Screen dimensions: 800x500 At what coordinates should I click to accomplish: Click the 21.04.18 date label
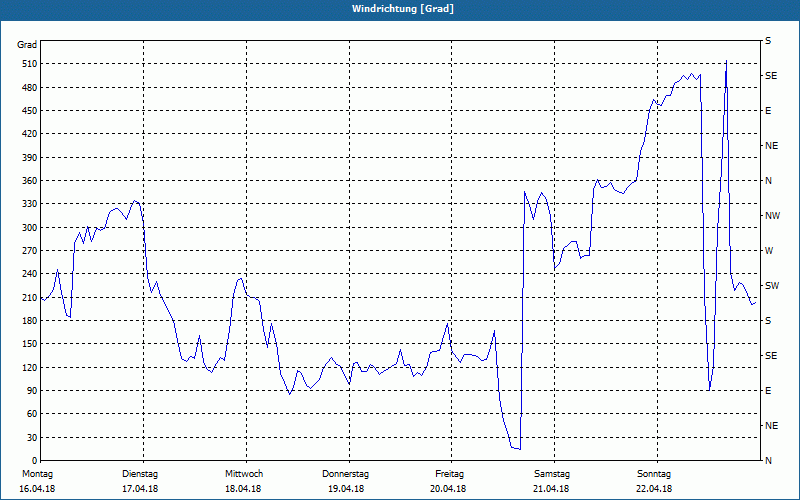(551, 489)
